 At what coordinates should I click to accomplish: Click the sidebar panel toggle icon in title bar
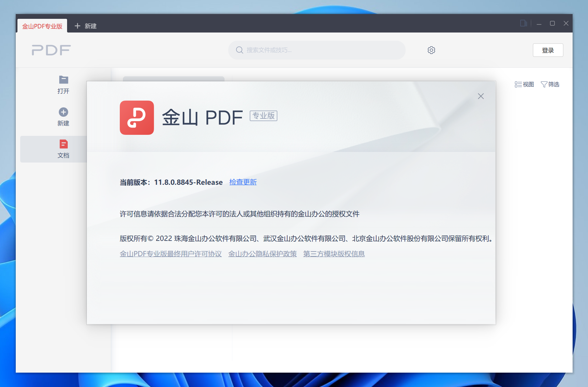(x=523, y=23)
